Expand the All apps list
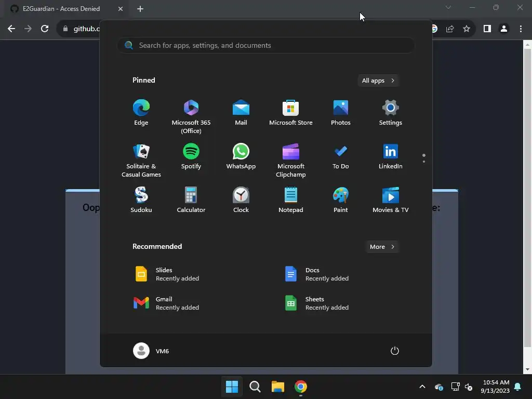The height and width of the screenshot is (399, 532). pyautogui.click(x=378, y=81)
